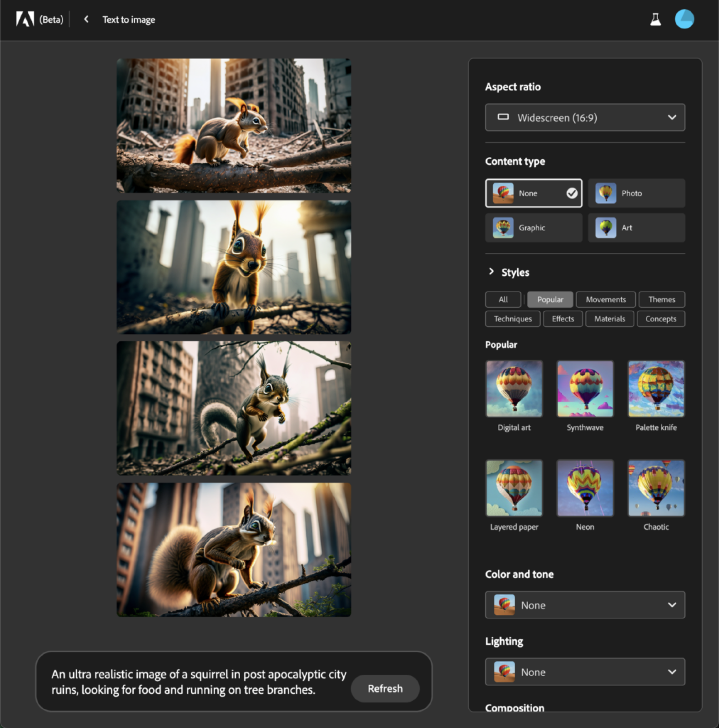Screen dimensions: 719x728
Task: Select the Photo content type
Action: pyautogui.click(x=636, y=193)
